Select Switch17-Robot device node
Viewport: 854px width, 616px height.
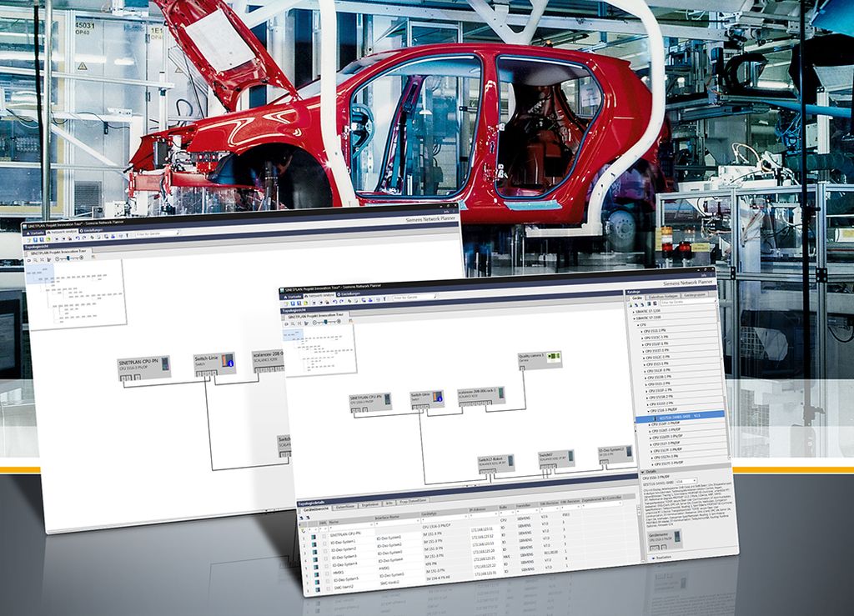495,463
